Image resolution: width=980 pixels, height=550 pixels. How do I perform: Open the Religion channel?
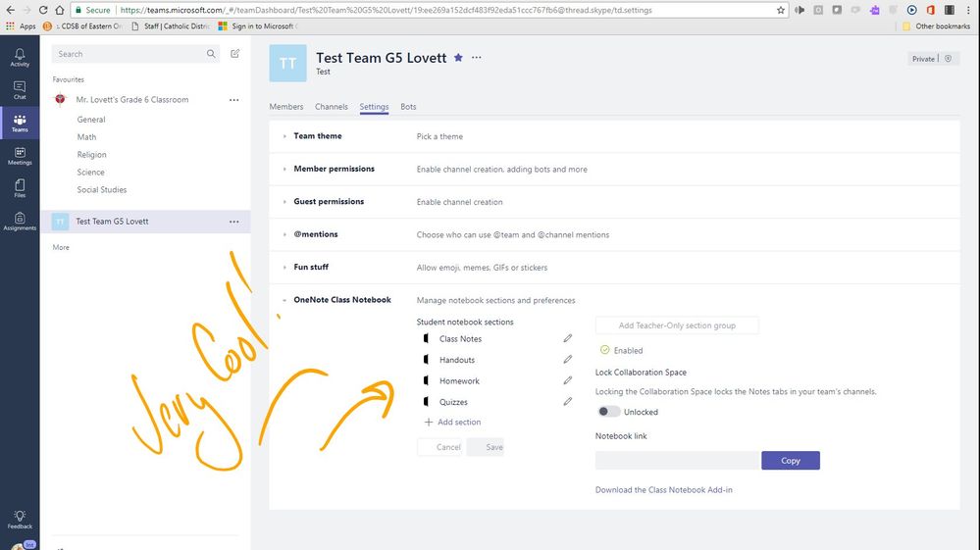point(92,154)
